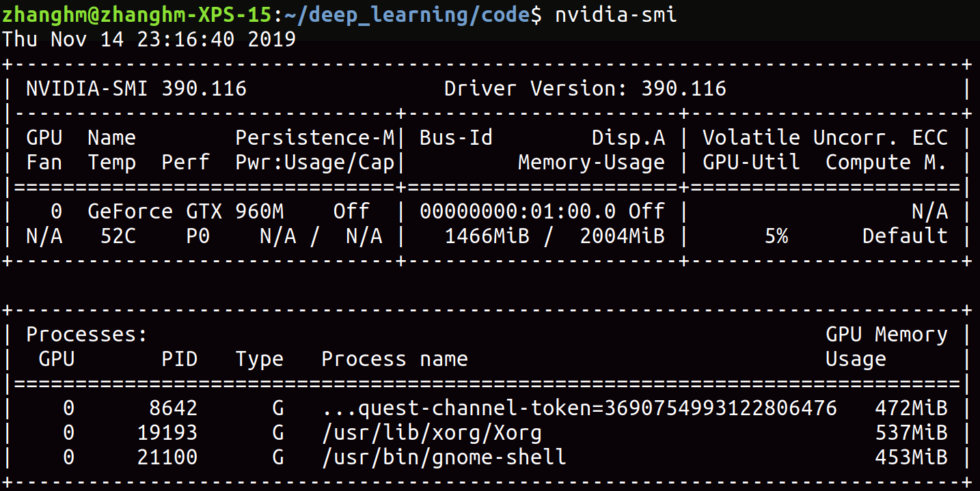Select the /usr/lib/xorg/Xorg process name
980x491 pixels.
[431, 433]
